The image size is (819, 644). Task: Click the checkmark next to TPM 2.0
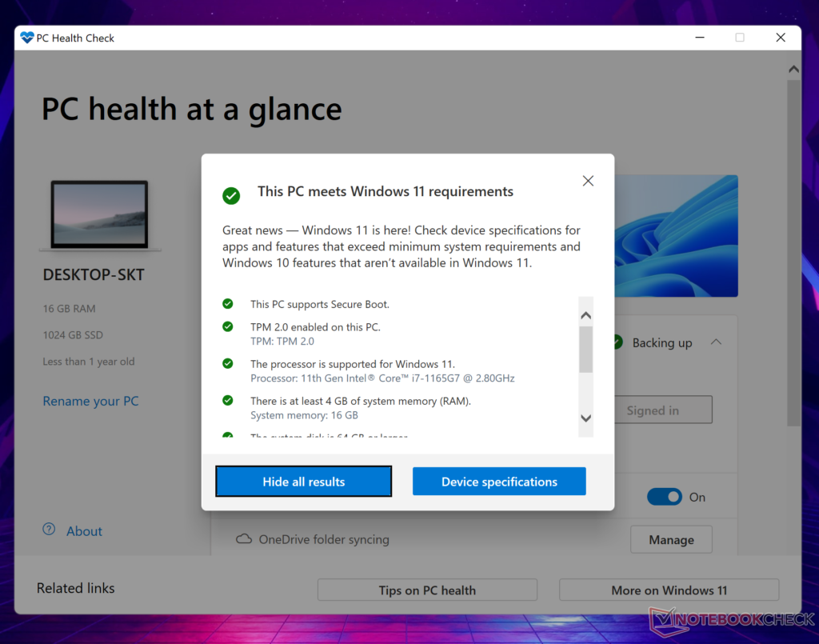[x=228, y=326]
